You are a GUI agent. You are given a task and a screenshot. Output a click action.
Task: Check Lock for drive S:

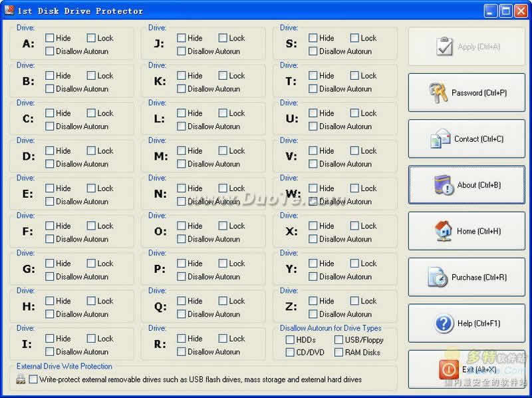[x=354, y=38]
